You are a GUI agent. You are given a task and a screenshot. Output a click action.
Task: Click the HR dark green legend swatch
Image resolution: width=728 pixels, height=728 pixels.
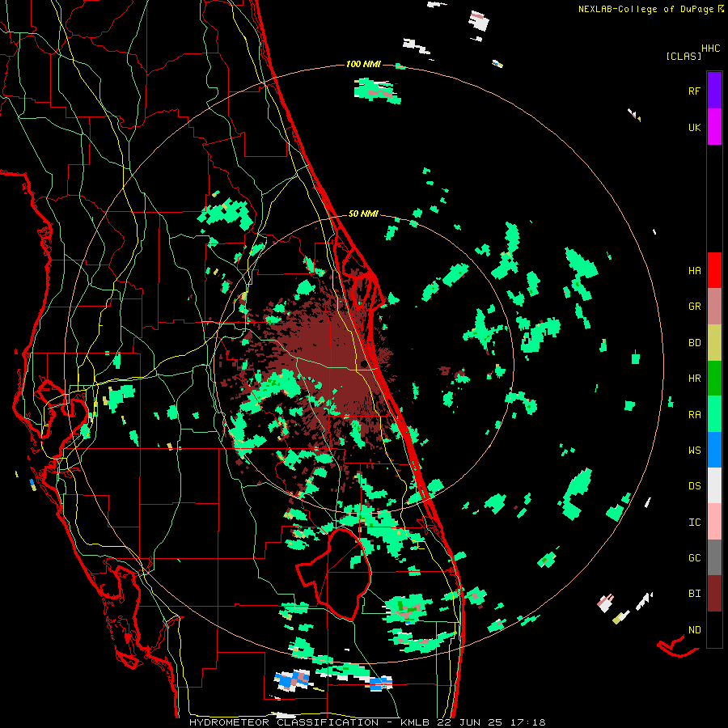(714, 378)
